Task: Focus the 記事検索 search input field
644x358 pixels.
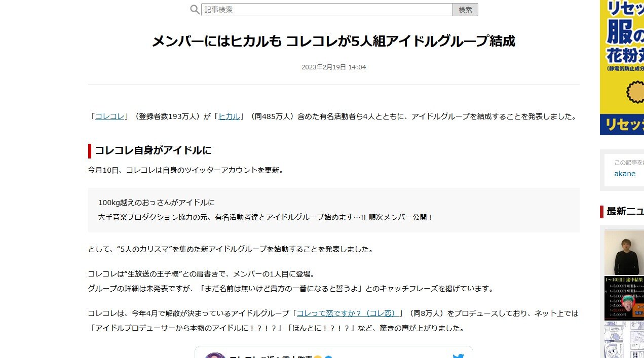Action: [x=327, y=10]
